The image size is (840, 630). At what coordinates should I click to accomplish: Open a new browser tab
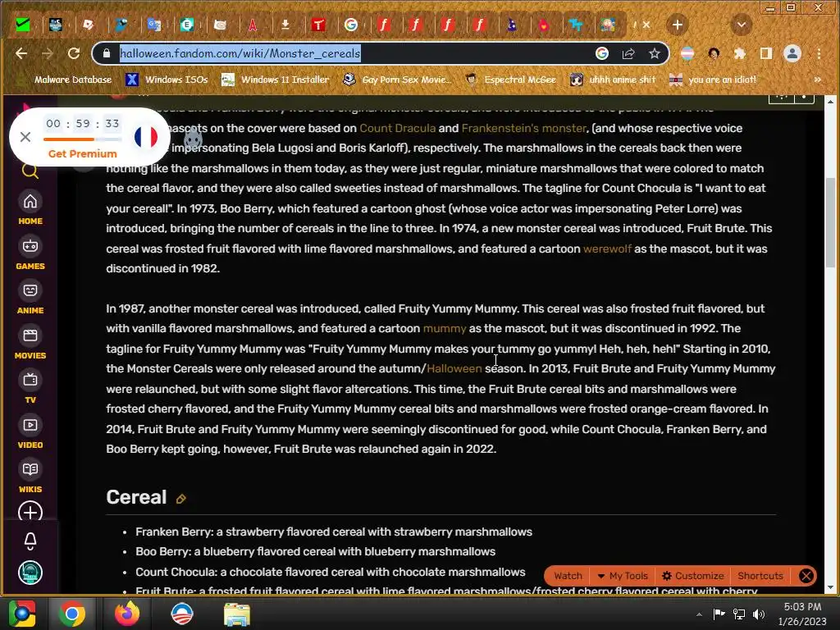click(677, 25)
